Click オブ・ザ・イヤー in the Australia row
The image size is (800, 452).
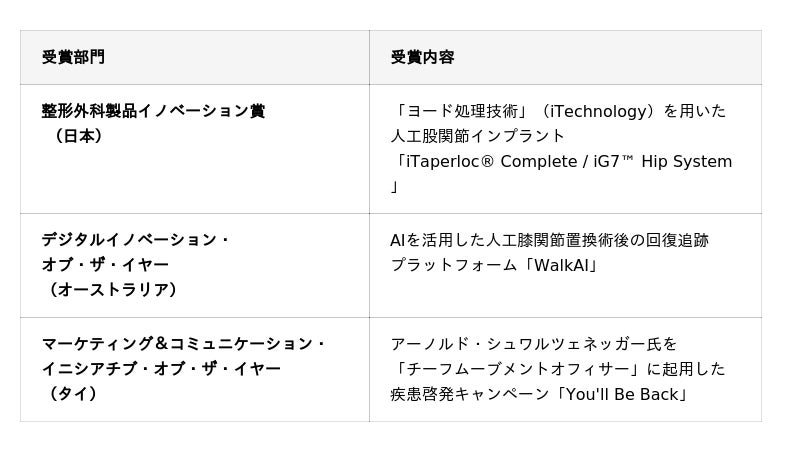click(x=105, y=265)
